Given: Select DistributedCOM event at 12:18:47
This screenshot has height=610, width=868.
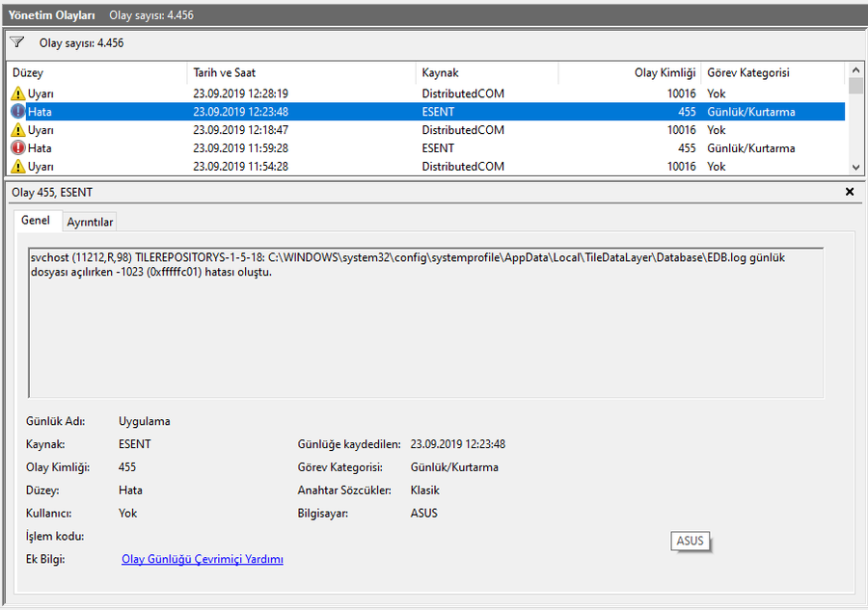Looking at the screenshot, I should [462, 130].
